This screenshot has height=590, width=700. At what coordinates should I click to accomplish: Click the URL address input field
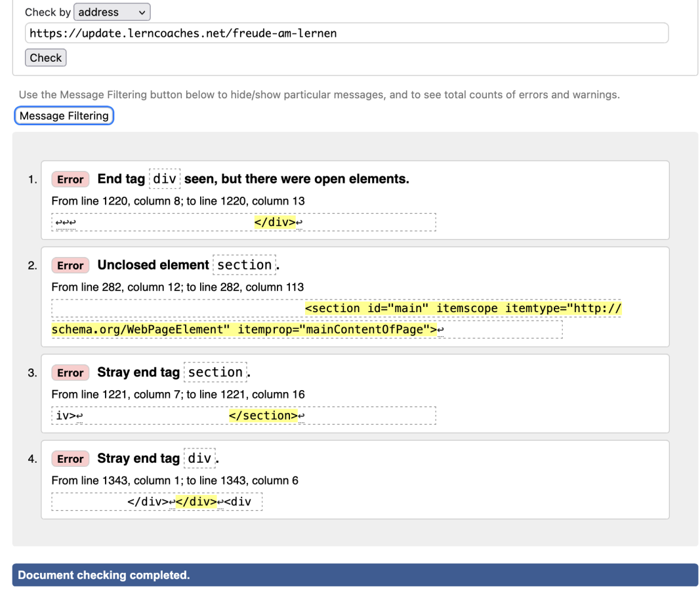pyautogui.click(x=346, y=33)
